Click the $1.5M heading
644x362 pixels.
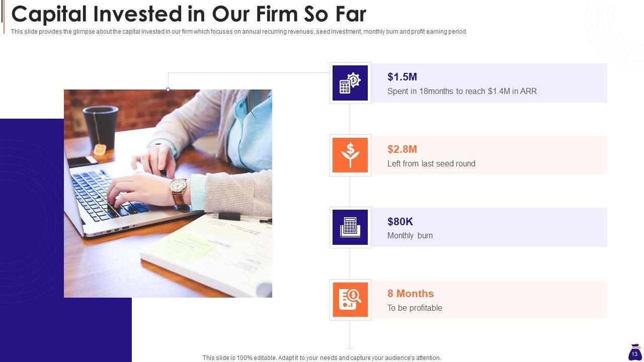tap(402, 77)
